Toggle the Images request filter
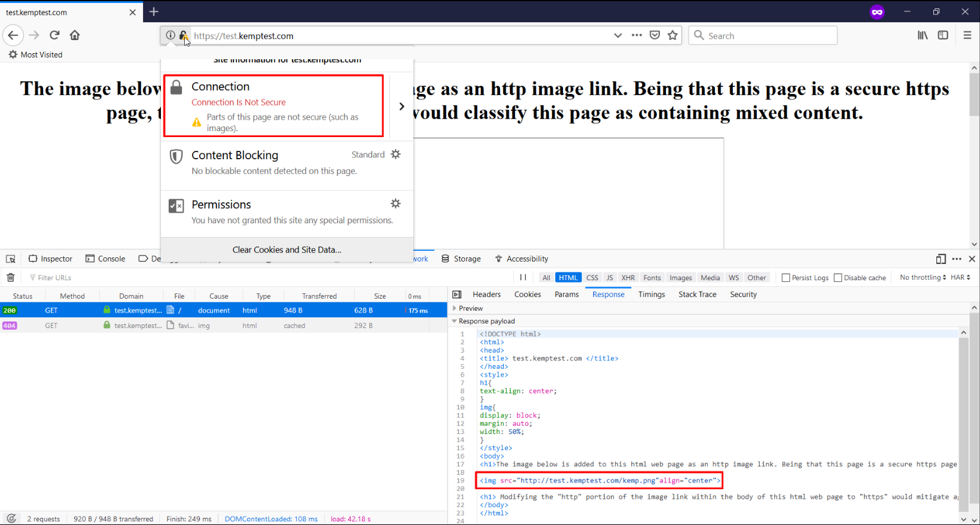This screenshot has width=980, height=525. tap(681, 278)
